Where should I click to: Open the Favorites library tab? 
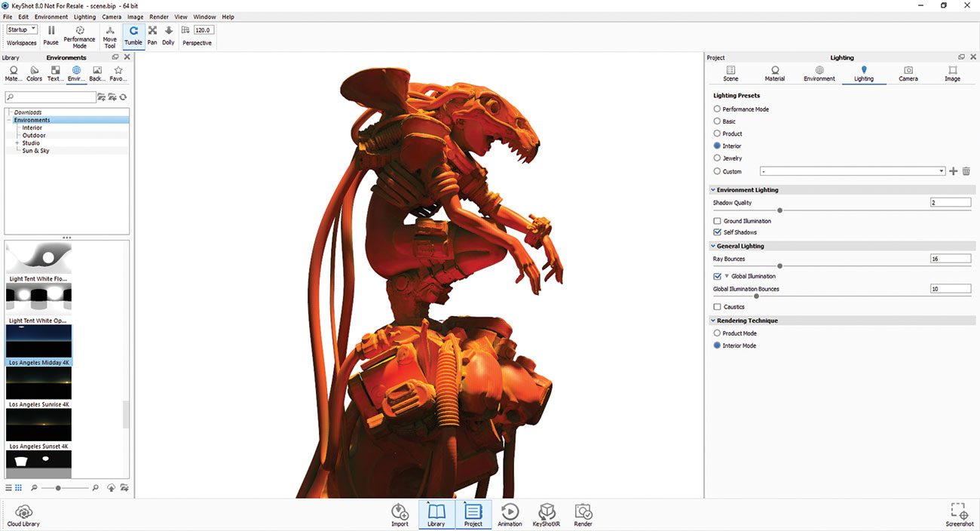pyautogui.click(x=118, y=74)
